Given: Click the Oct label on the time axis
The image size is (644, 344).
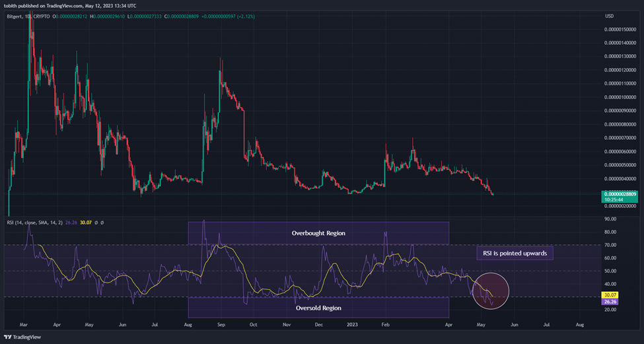Looking at the screenshot, I should point(254,325).
